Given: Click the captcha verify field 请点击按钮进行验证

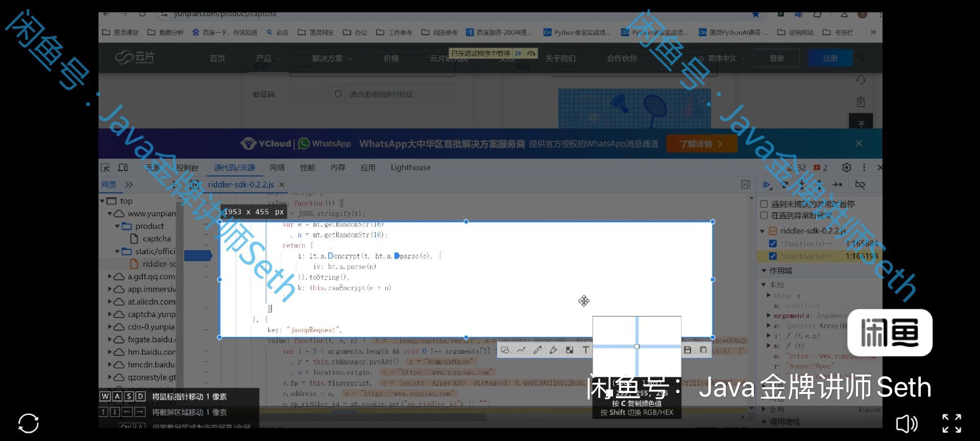Looking at the screenshot, I should pos(372,94).
